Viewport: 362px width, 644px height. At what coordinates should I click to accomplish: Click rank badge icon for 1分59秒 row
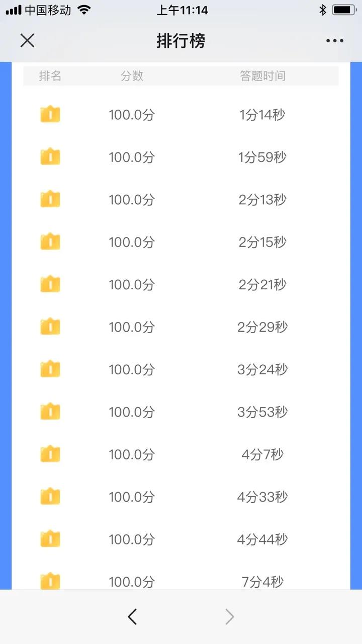point(50,156)
